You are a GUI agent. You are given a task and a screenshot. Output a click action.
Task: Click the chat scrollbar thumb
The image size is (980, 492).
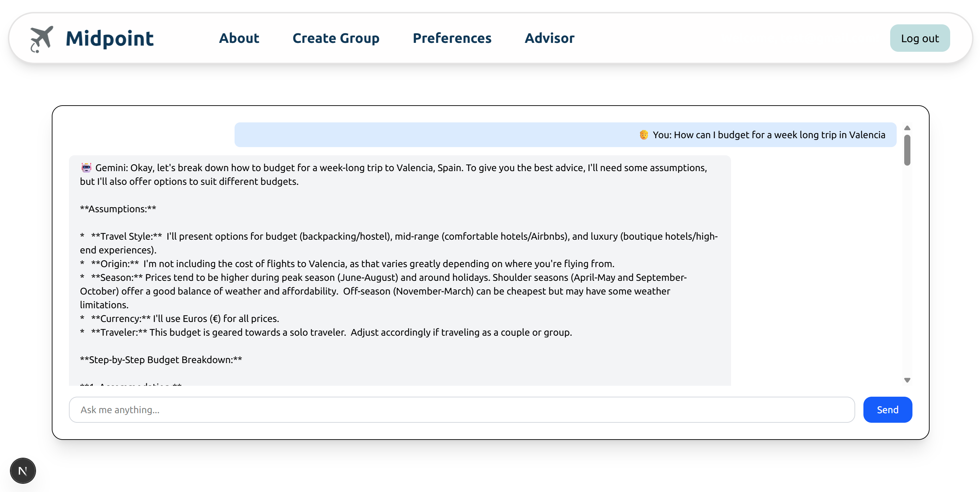[907, 150]
